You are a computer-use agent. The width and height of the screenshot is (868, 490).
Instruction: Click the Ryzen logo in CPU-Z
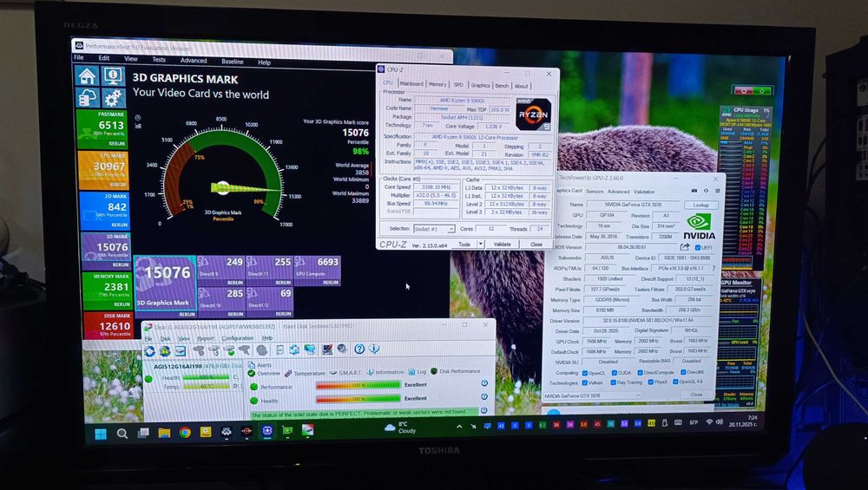(x=533, y=114)
